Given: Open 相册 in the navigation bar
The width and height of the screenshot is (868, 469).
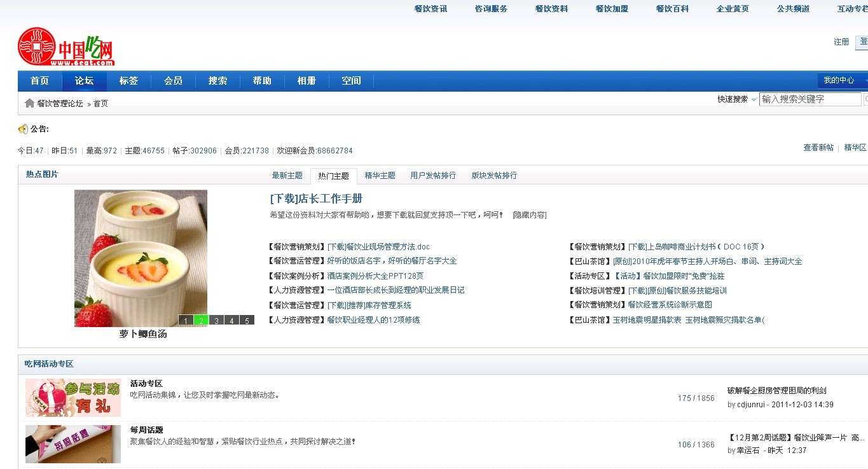Looking at the screenshot, I should (307, 81).
